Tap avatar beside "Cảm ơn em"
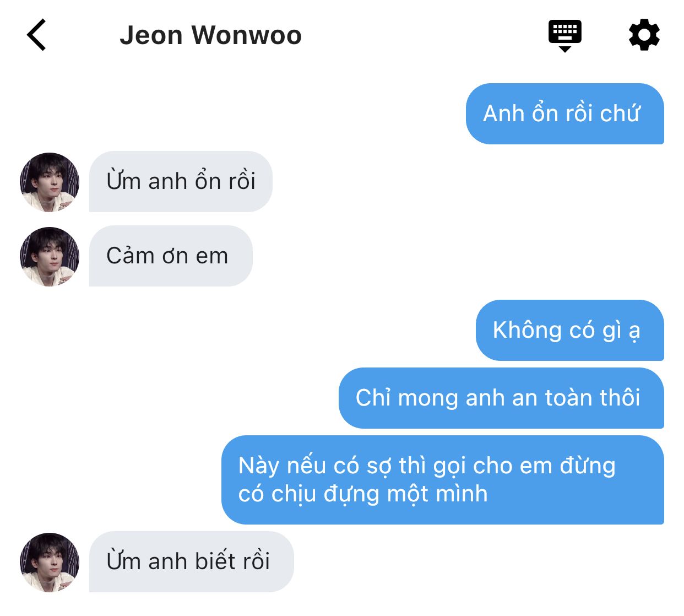The image size is (684, 616). pyautogui.click(x=50, y=257)
